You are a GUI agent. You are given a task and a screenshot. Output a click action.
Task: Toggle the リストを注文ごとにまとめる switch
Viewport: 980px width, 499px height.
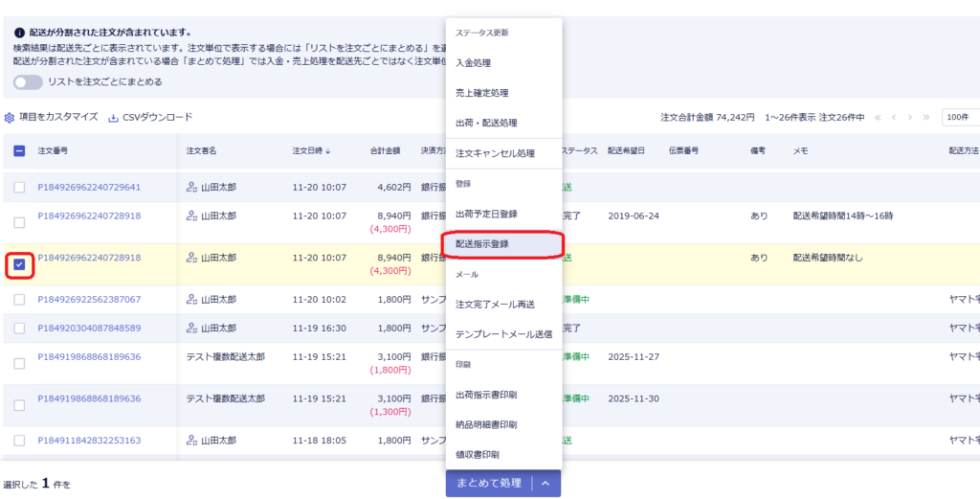tap(28, 82)
